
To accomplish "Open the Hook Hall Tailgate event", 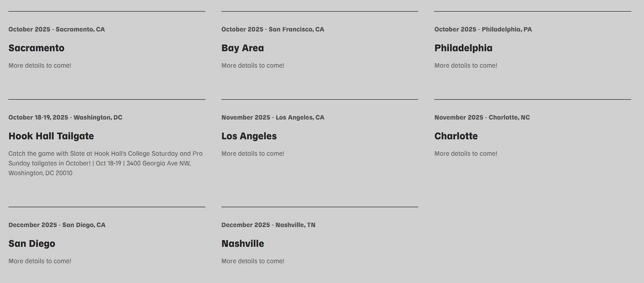I will pos(51,136).
